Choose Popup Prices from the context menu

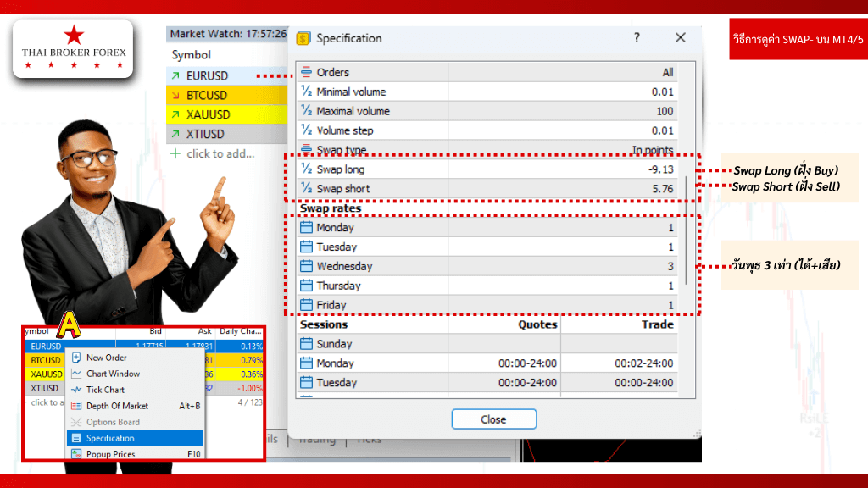click(135, 454)
